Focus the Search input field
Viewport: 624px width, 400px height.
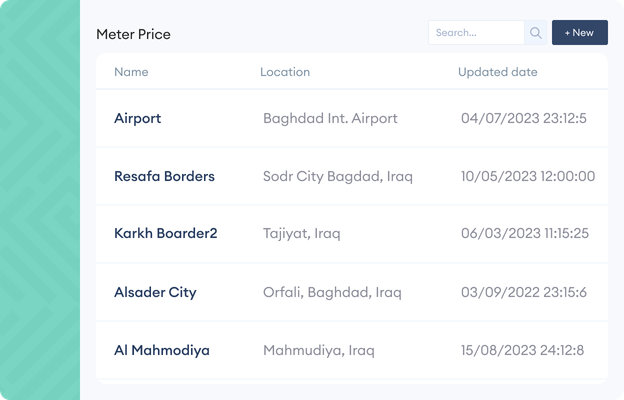(476, 33)
